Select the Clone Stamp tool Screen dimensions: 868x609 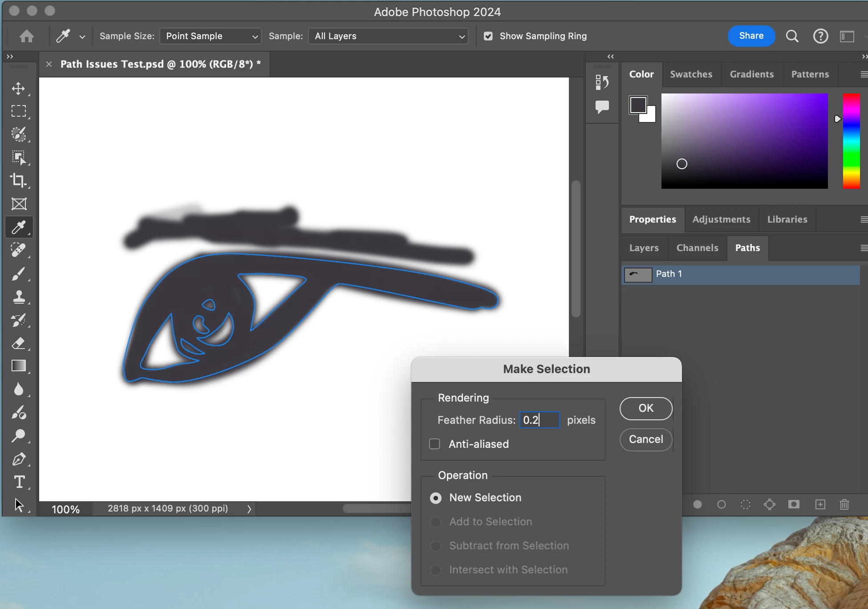click(x=19, y=296)
